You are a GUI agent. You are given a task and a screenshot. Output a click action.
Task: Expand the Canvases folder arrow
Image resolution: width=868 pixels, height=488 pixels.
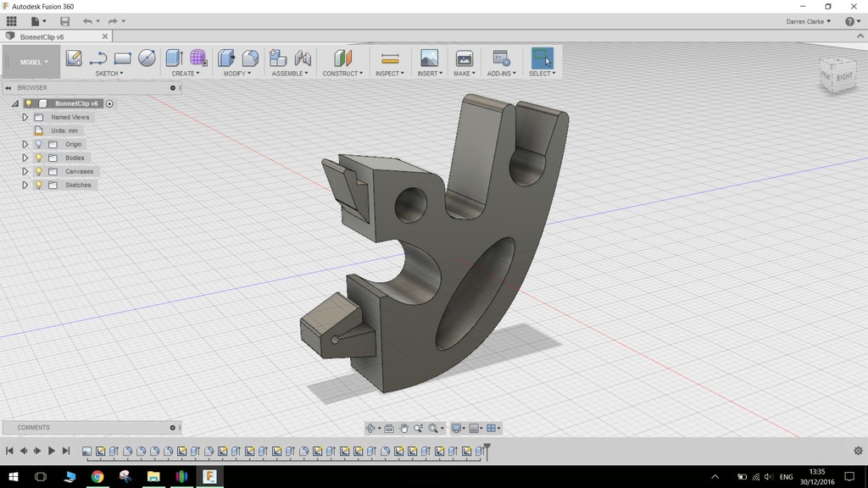[25, 171]
